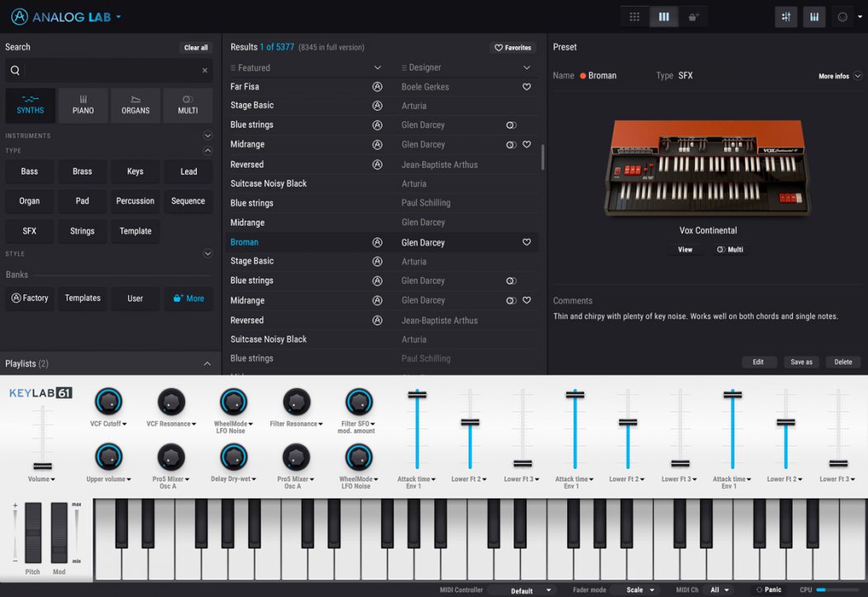Open the mixer sliders settings icon

tap(786, 17)
